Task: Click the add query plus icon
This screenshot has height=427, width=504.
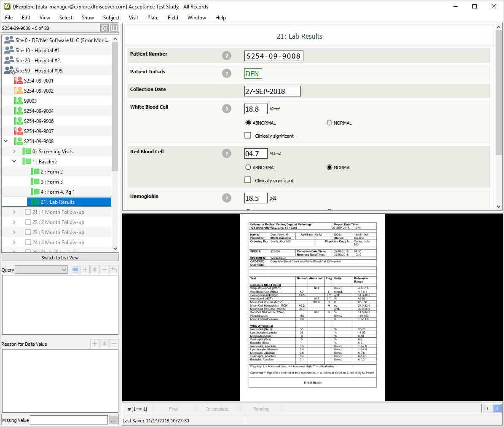Action: point(85,270)
